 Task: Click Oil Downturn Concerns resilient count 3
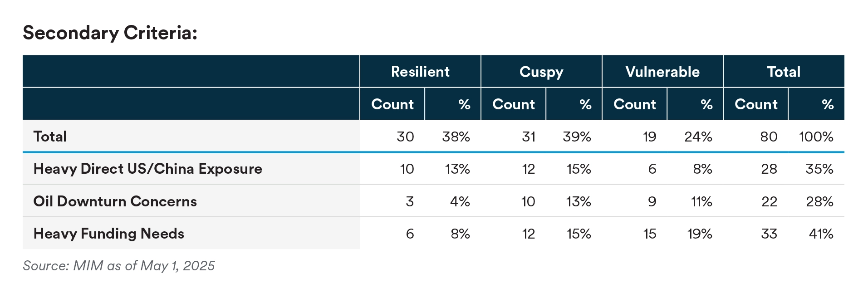coord(409,201)
